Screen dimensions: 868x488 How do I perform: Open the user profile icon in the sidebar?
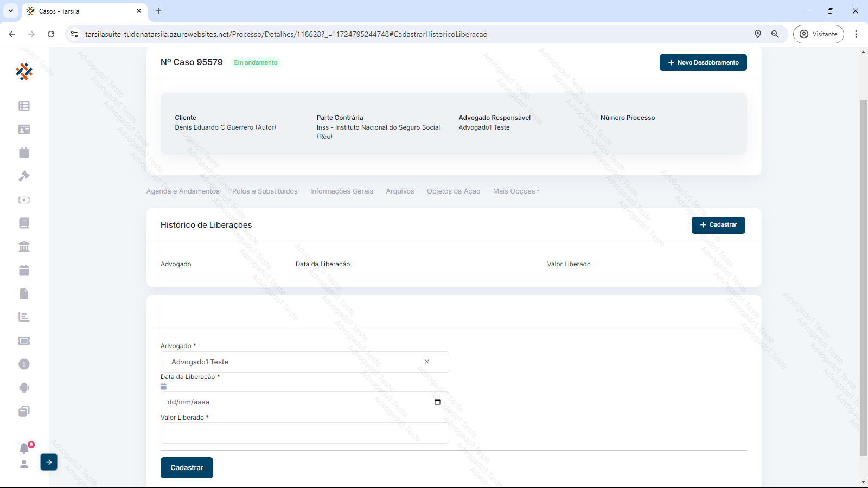point(24,464)
